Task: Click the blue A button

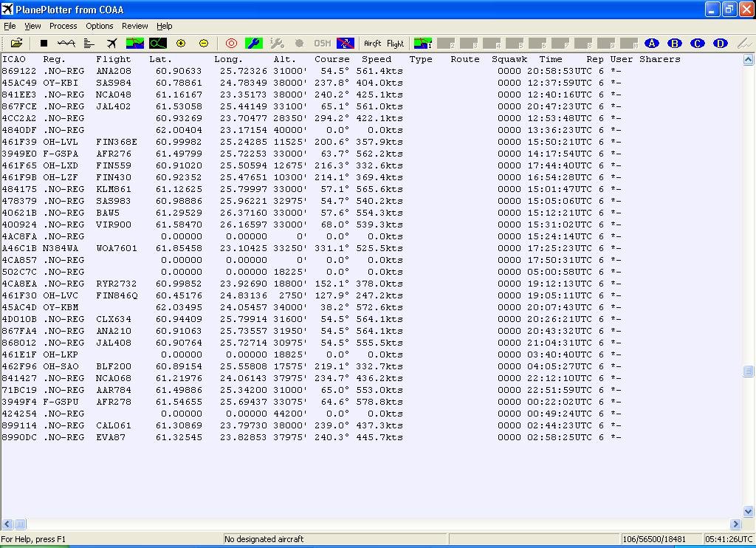Action: 651,44
